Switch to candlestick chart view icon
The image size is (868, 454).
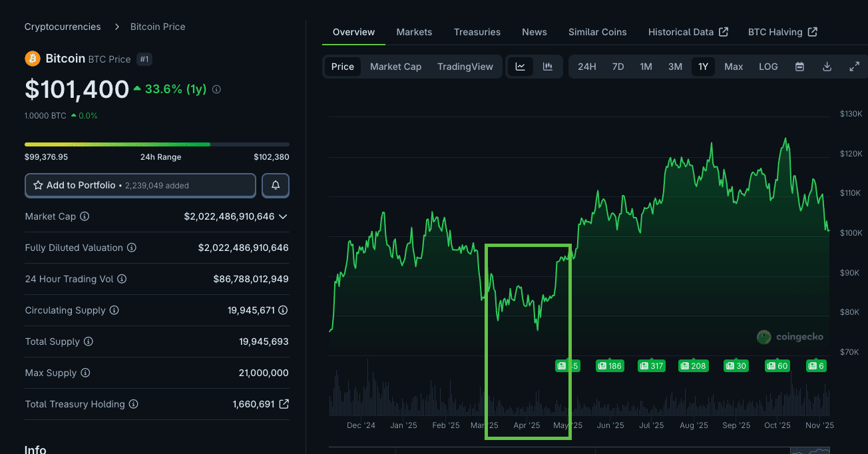(548, 67)
